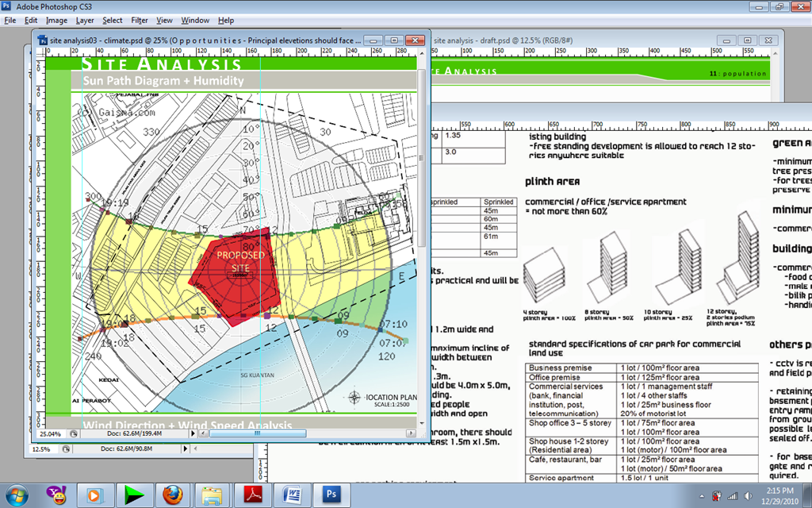Image resolution: width=812 pixels, height=508 pixels.
Task: Expand the Doc info arrow beside 62.6M/90.8M
Action: coord(185,449)
